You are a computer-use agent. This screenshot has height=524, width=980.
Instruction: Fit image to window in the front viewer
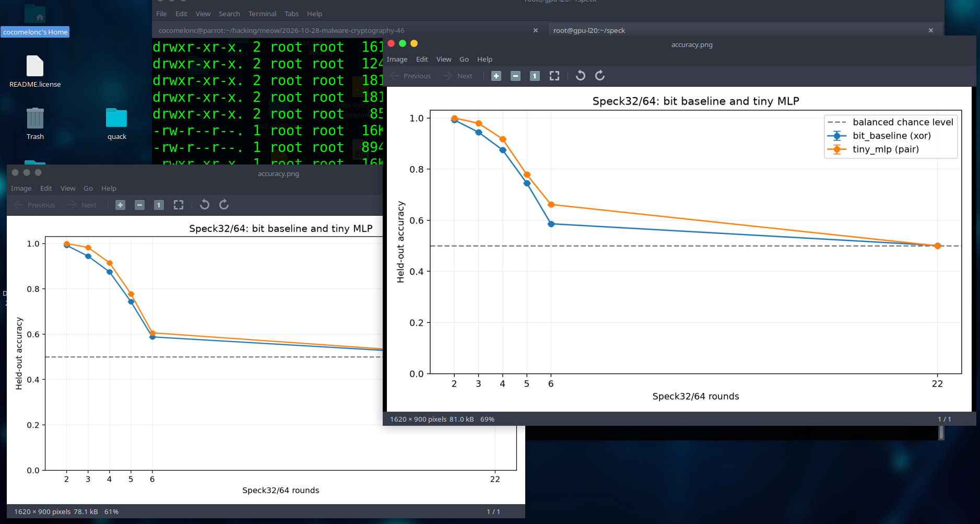click(554, 76)
